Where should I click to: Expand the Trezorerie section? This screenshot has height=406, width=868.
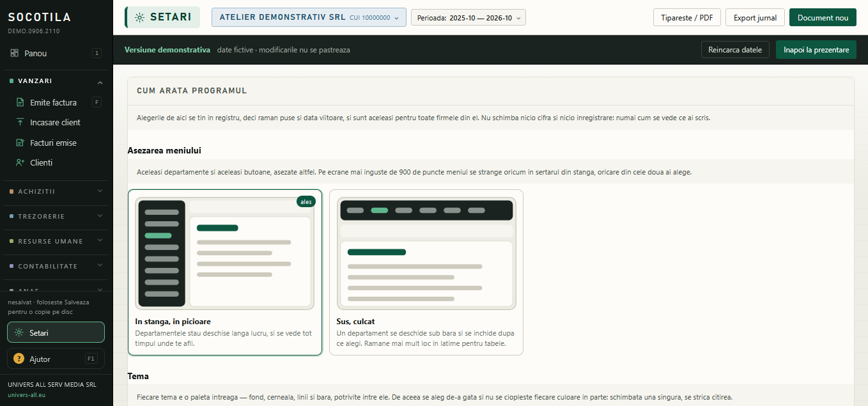pyautogui.click(x=56, y=216)
